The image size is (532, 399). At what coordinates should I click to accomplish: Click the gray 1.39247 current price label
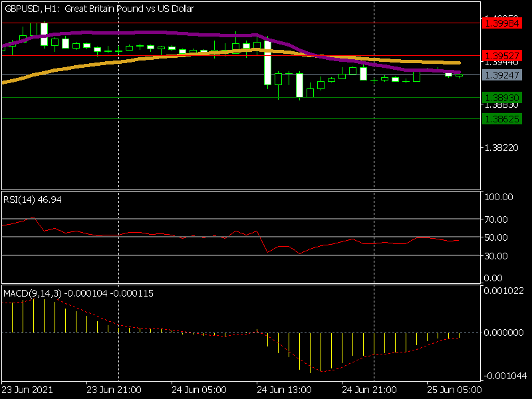coord(502,75)
